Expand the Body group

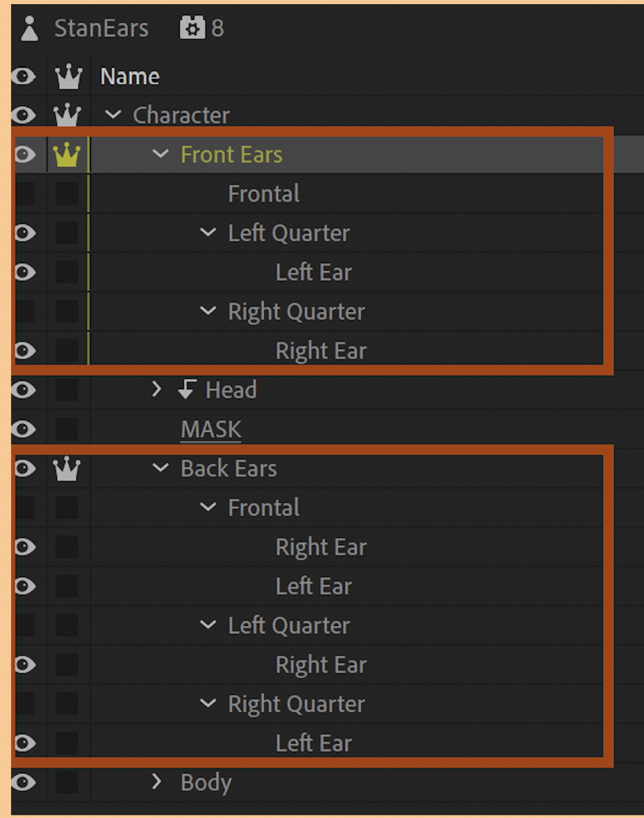155,782
